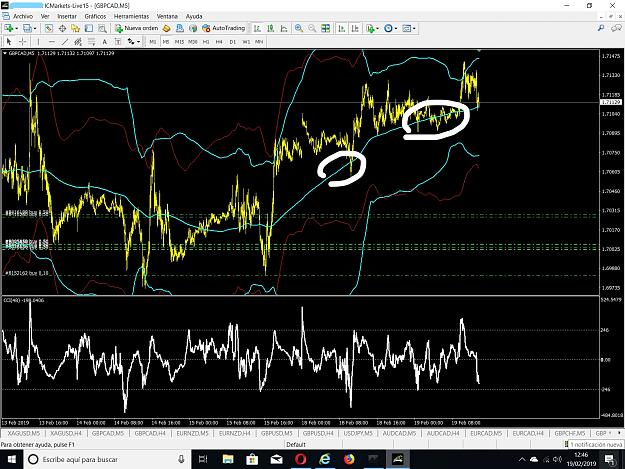
Task: Advance chart tabs with right arrow
Action: point(619,433)
